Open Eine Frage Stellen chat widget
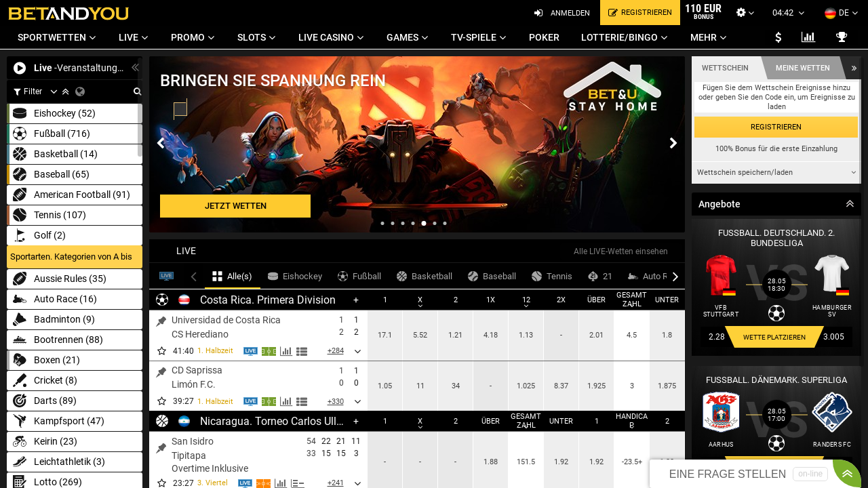This screenshot has width=868, height=488. coord(741,474)
